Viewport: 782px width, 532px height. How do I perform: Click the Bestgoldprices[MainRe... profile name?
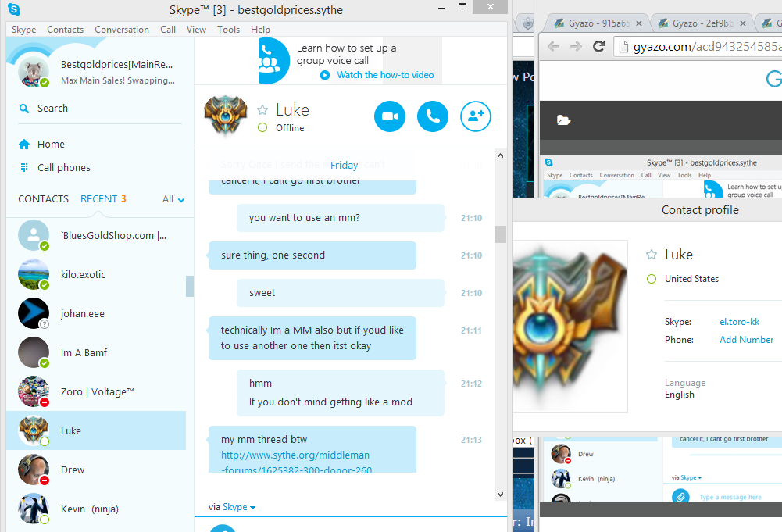116,64
